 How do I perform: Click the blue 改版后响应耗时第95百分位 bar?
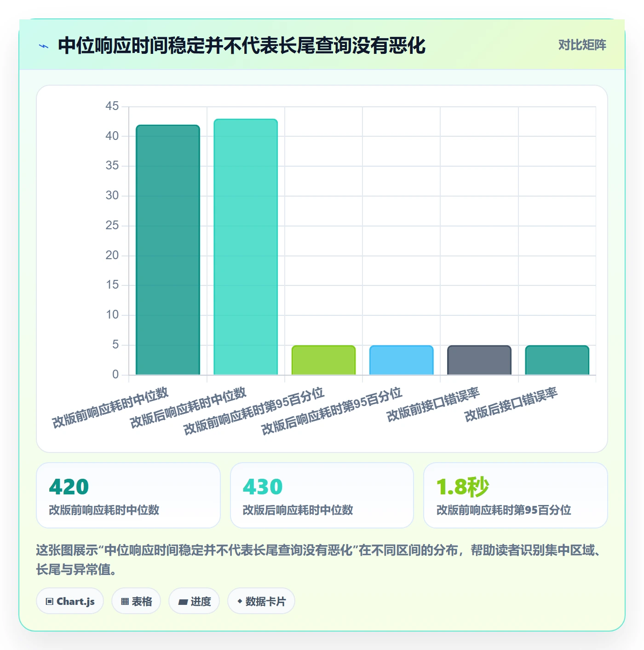pyautogui.click(x=402, y=360)
